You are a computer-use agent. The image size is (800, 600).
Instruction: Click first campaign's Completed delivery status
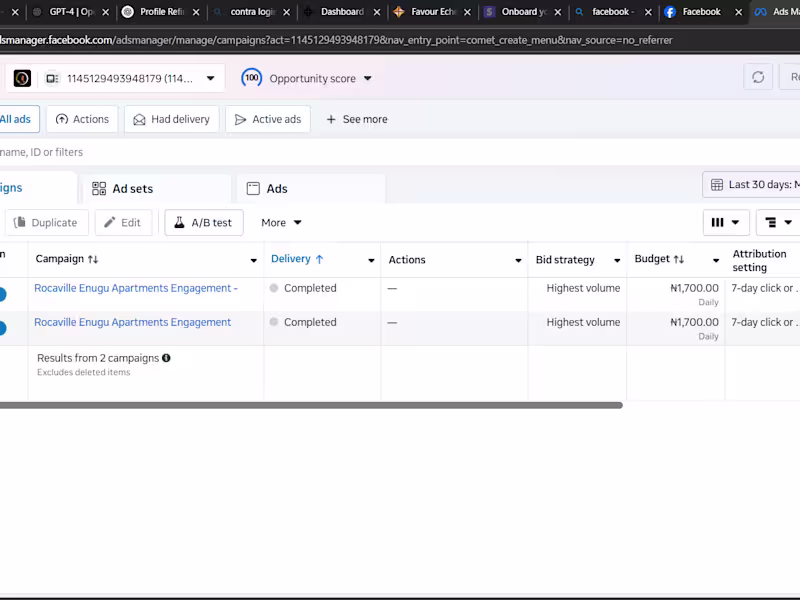310,288
